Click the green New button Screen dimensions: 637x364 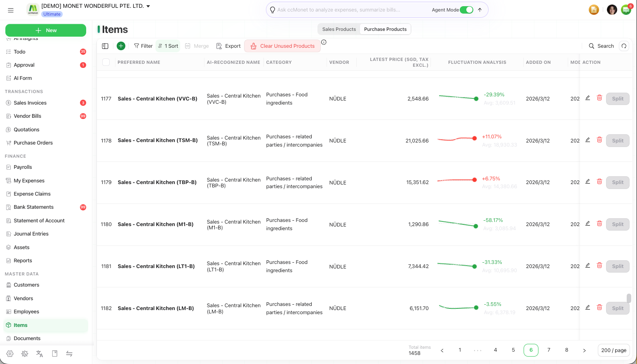coord(46,30)
